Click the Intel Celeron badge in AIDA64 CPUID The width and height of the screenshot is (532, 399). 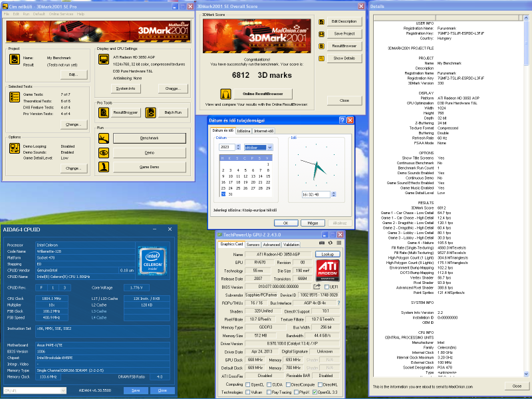point(153,261)
